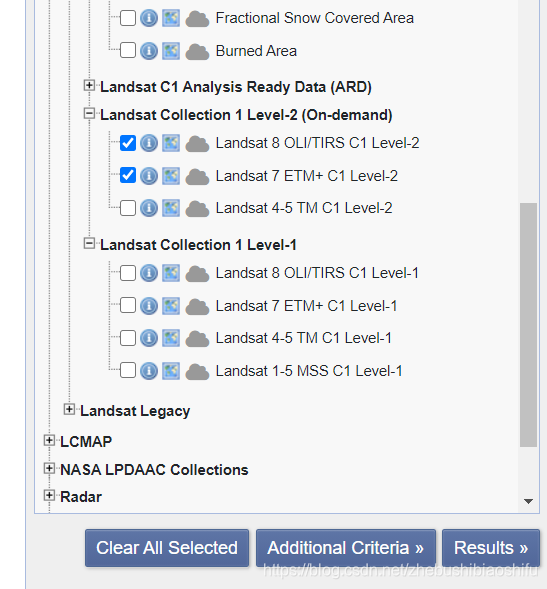Image resolution: width=547 pixels, height=589 pixels.
Task: Click the Clear All Selected button
Action: pos(167,548)
